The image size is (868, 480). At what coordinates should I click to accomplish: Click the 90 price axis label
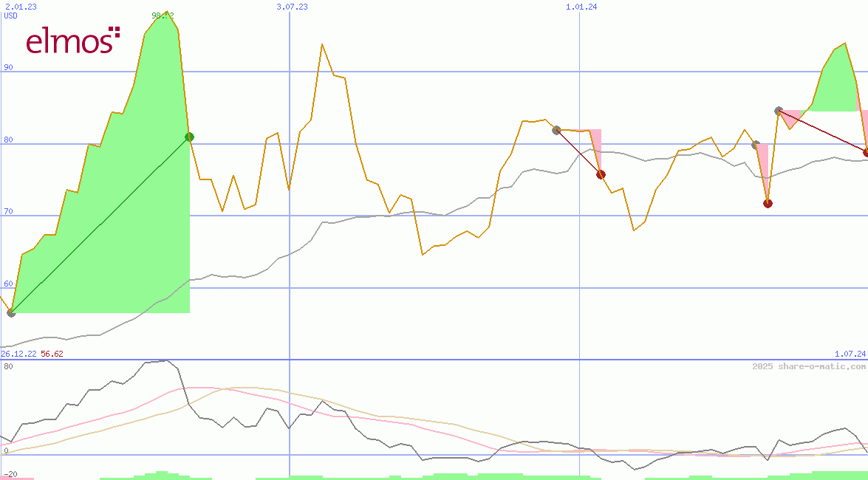(x=8, y=67)
